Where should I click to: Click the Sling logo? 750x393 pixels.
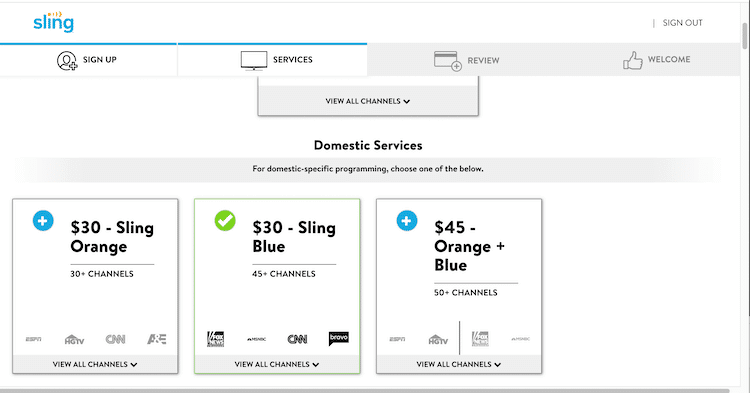coord(54,22)
